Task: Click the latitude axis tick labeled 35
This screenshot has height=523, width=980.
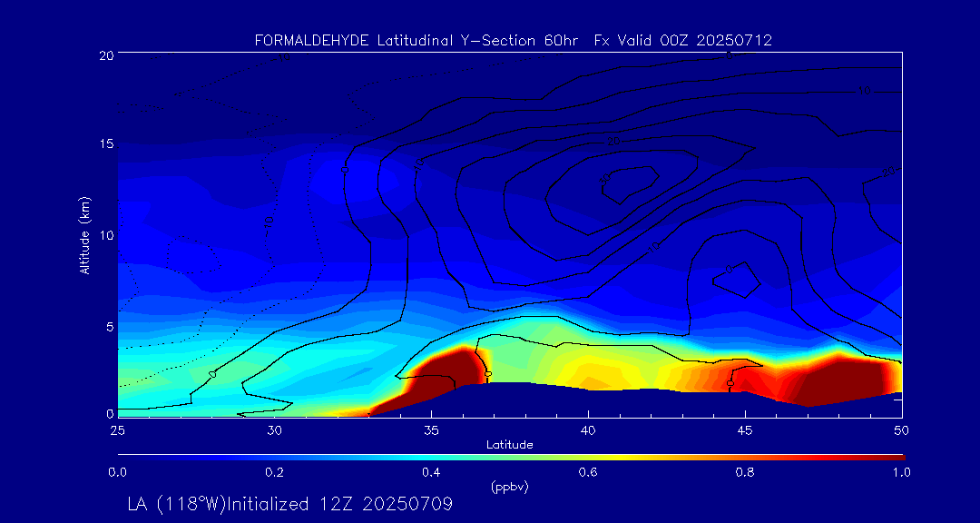Action: pos(431,430)
